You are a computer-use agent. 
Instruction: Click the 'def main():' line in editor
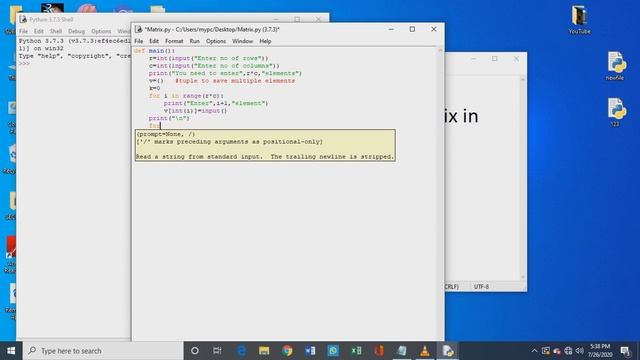click(x=155, y=51)
